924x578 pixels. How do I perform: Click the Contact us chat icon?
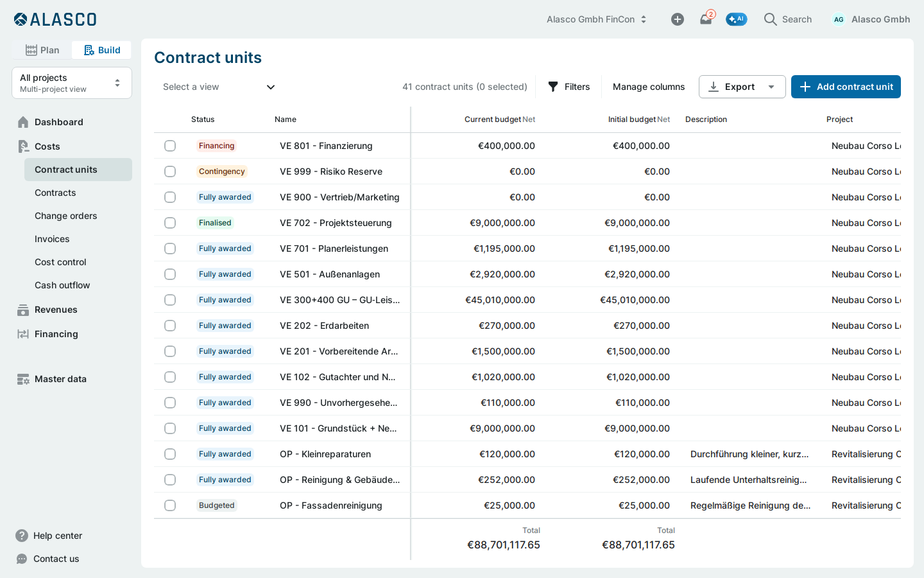(22, 559)
